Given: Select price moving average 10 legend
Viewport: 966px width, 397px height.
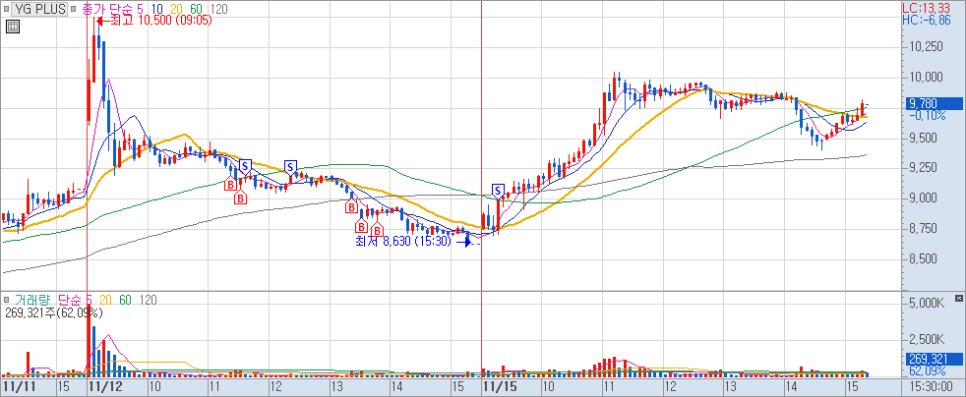Looking at the screenshot, I should click(158, 9).
